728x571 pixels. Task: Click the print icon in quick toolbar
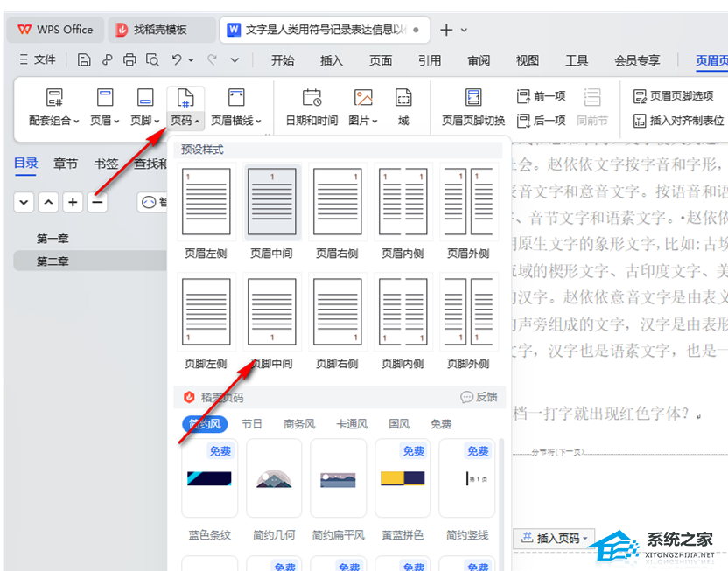[129, 59]
